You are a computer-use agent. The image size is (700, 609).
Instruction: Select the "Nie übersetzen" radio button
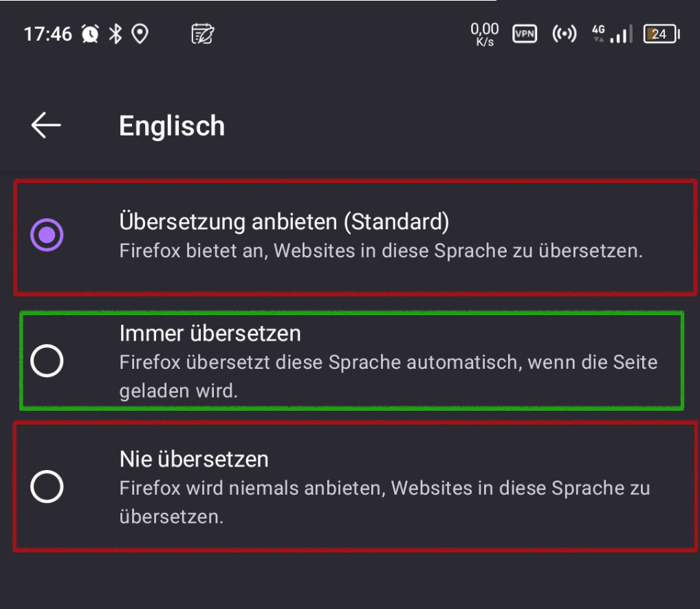tap(47, 487)
